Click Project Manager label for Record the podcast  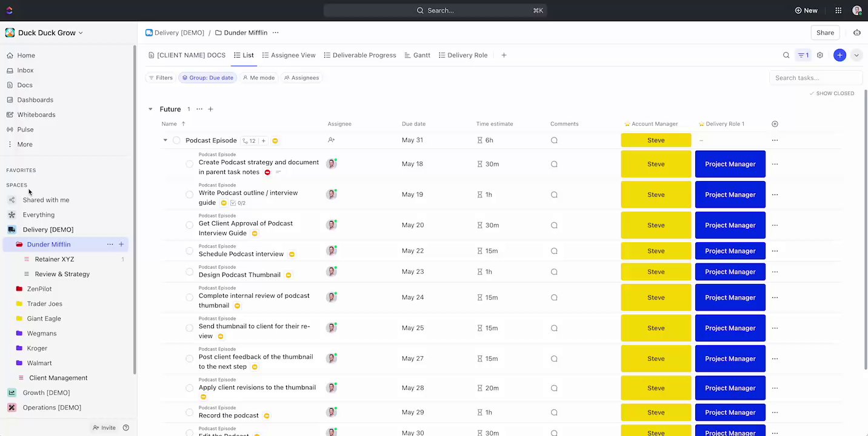[730, 412]
